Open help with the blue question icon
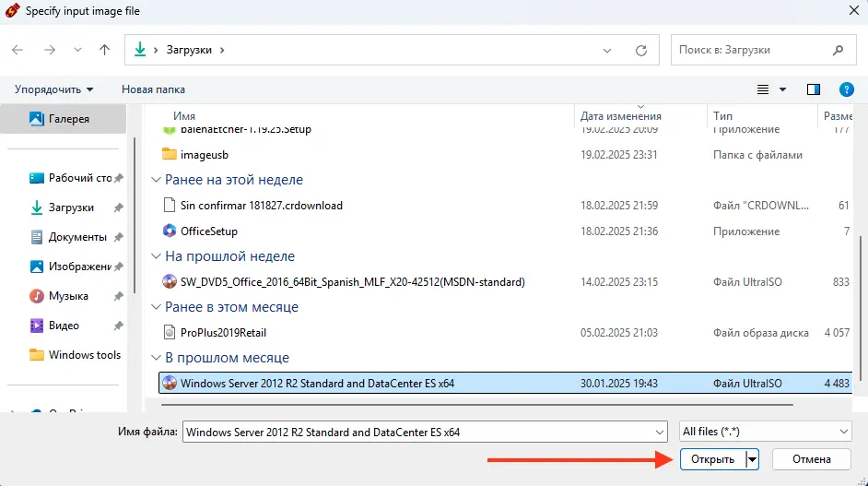Image resolution: width=868 pixels, height=486 pixels. tap(847, 89)
